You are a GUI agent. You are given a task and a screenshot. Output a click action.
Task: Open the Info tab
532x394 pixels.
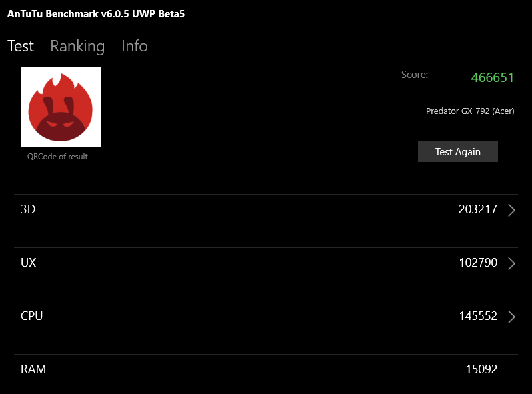tap(135, 46)
